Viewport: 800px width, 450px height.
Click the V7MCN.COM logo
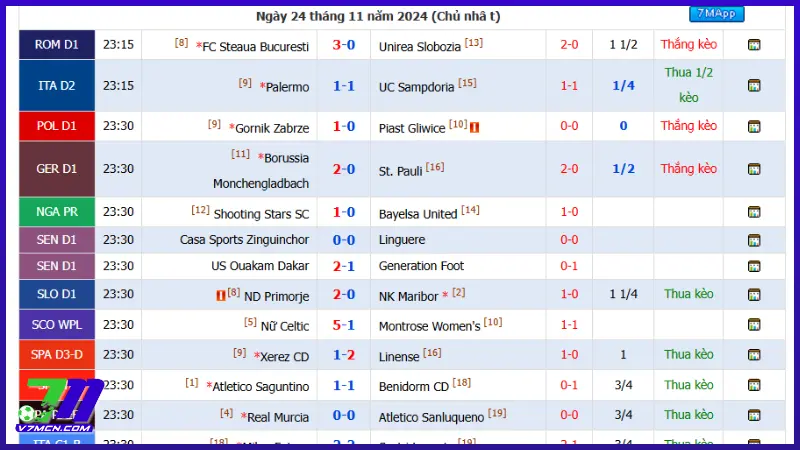60,405
